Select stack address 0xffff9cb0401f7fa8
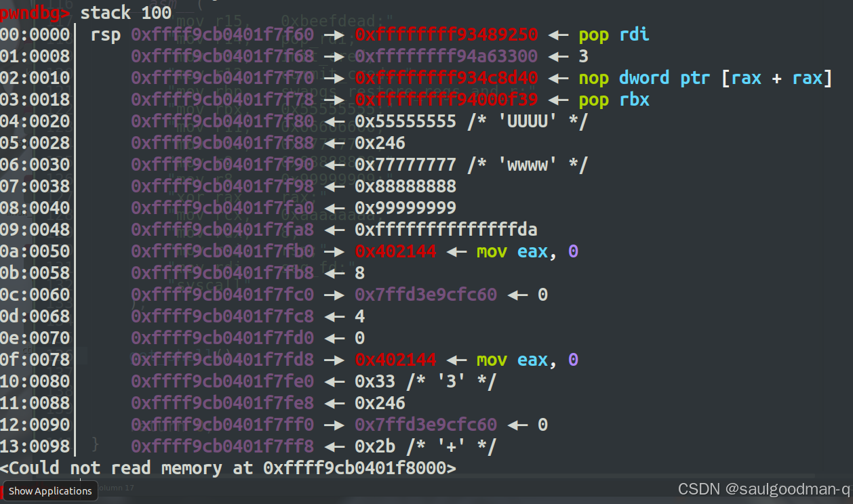The image size is (853, 504). (222, 230)
